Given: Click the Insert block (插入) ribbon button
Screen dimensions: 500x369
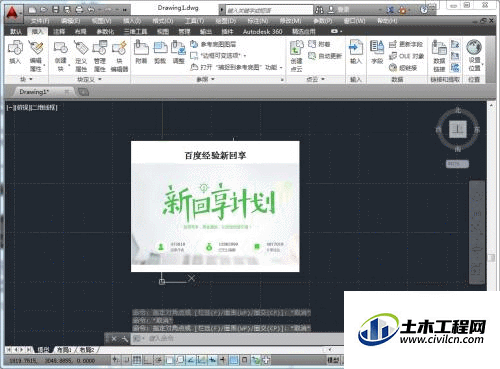Looking at the screenshot, I should click(15, 52).
